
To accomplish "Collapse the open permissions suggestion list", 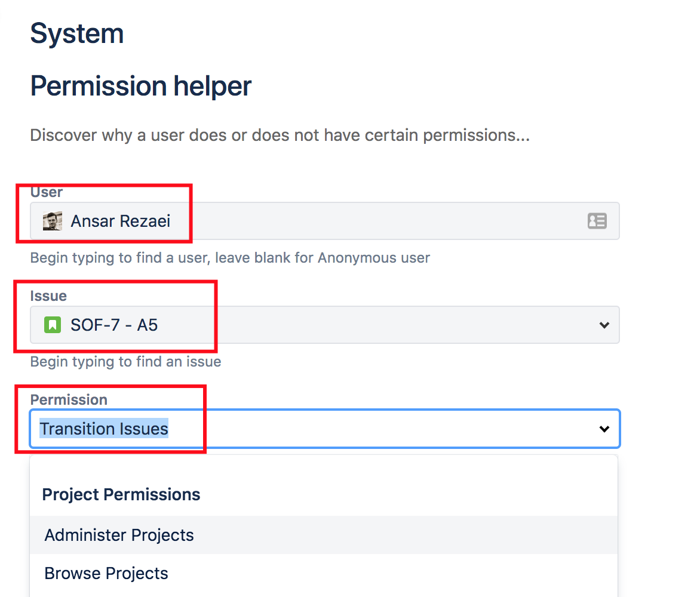I will point(604,429).
